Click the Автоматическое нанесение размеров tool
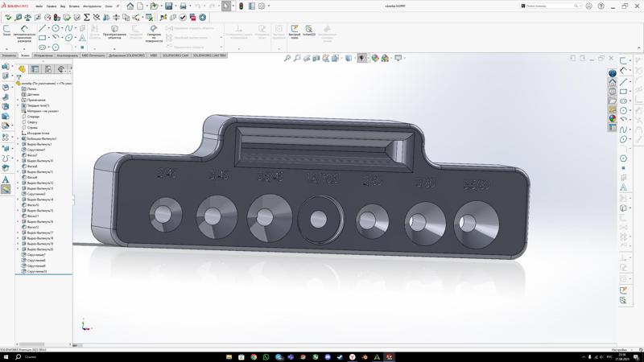The image size is (644, 362). 24,33
